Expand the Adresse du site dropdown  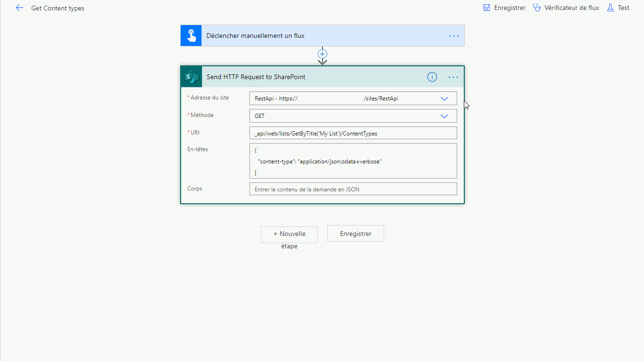(x=444, y=99)
